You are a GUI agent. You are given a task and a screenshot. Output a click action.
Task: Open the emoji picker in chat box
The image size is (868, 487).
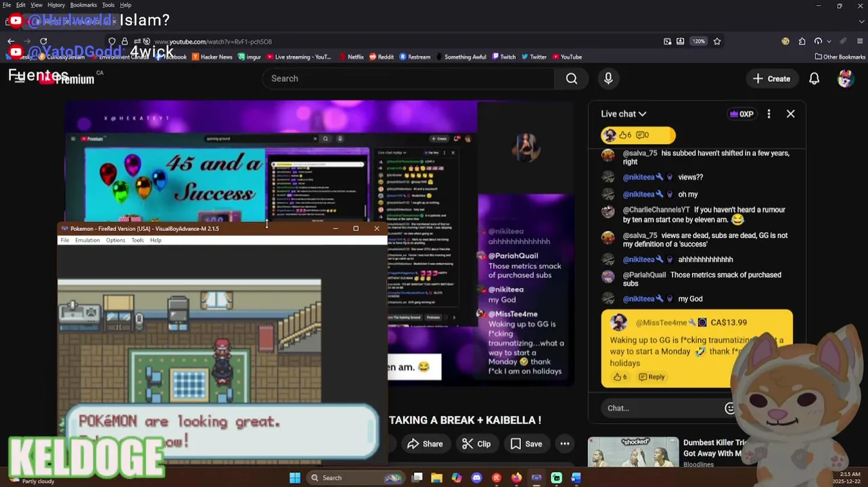729,408
